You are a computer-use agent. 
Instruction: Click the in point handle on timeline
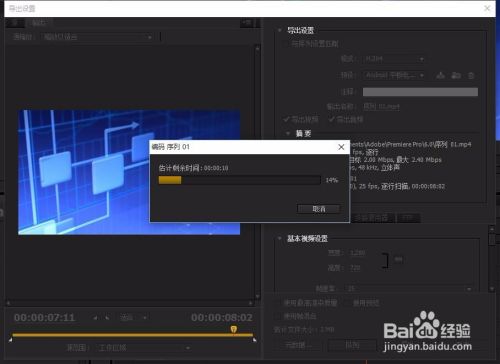tap(11, 339)
